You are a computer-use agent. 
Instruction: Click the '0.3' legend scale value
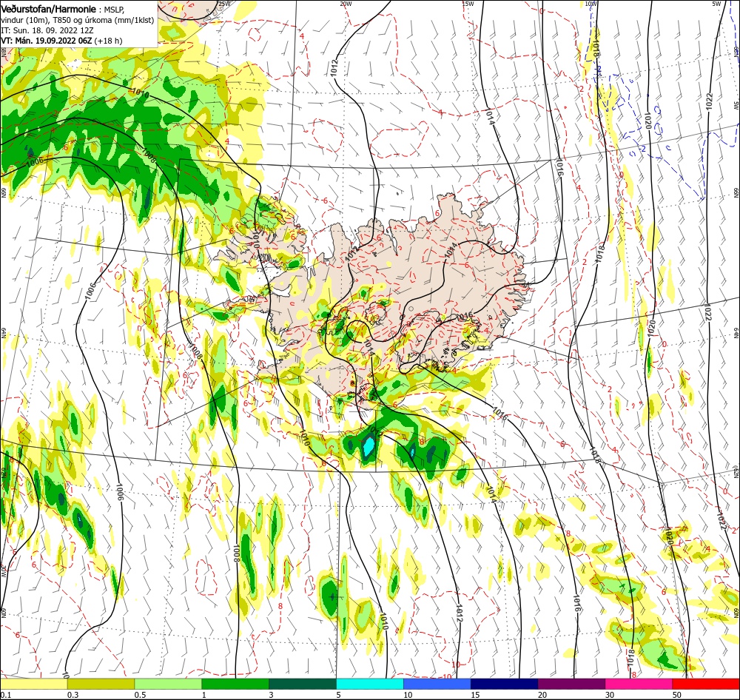pos(73,695)
